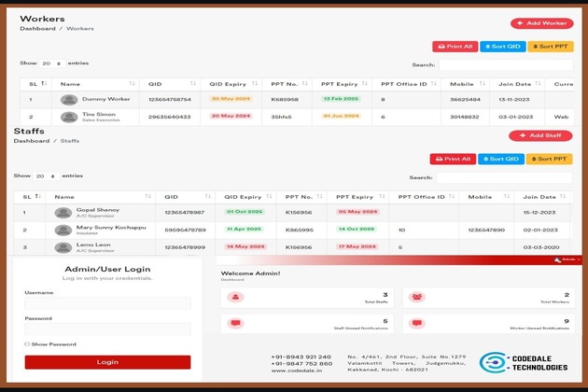Image resolution: width=588 pixels, height=392 pixels.
Task: Click the Username input field
Action: [107, 303]
